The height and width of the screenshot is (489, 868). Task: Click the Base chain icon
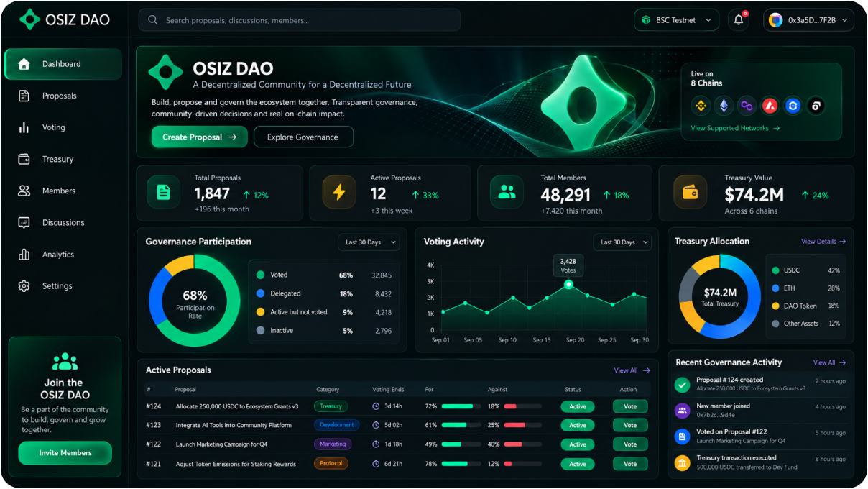click(x=793, y=106)
